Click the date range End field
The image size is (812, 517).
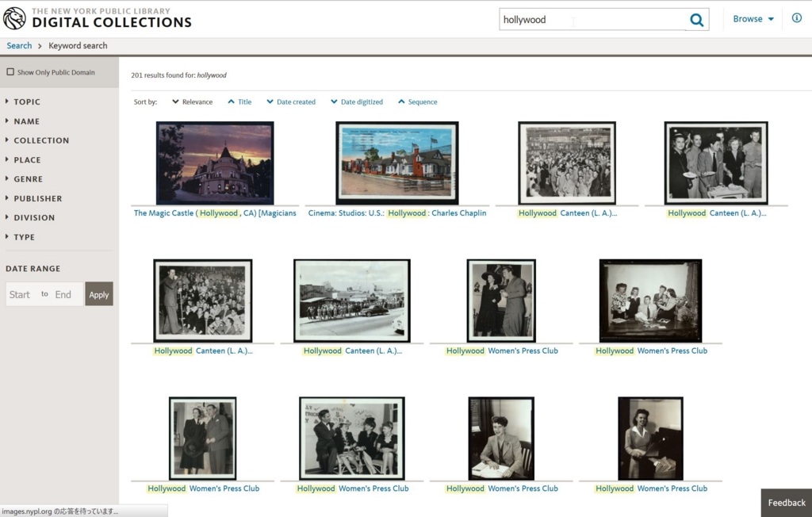pos(66,294)
